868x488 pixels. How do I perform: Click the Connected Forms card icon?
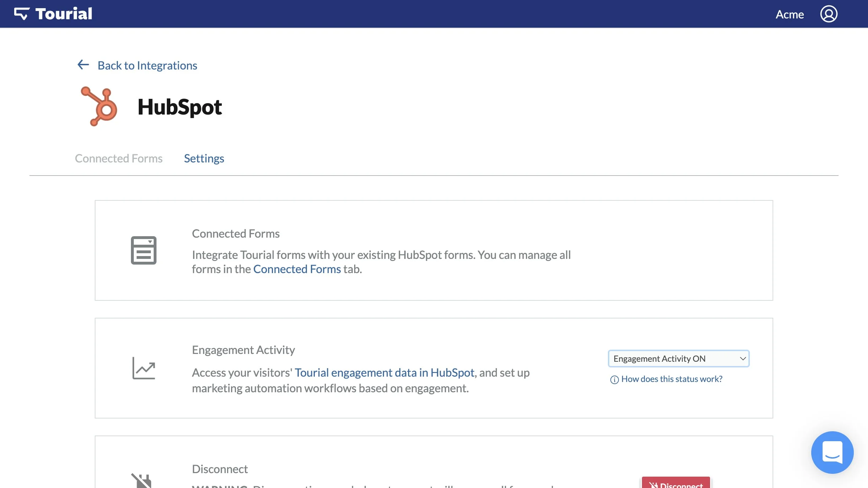(x=144, y=250)
